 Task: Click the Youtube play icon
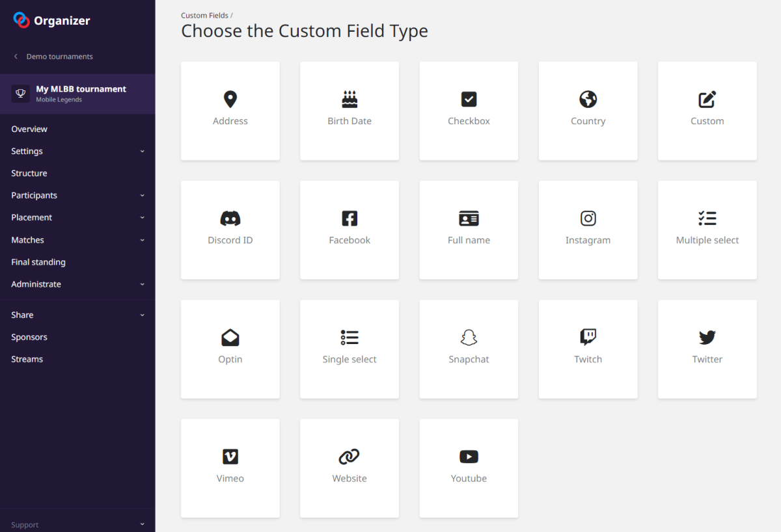click(469, 457)
